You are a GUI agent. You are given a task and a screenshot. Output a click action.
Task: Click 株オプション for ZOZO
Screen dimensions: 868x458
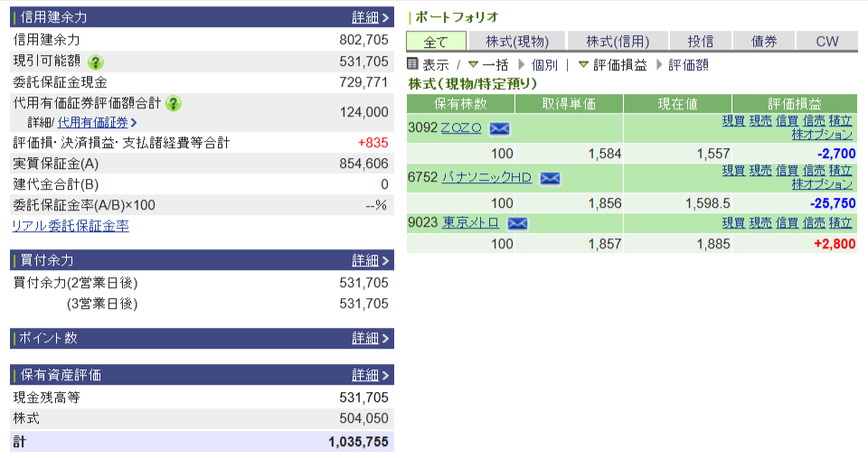point(822,135)
